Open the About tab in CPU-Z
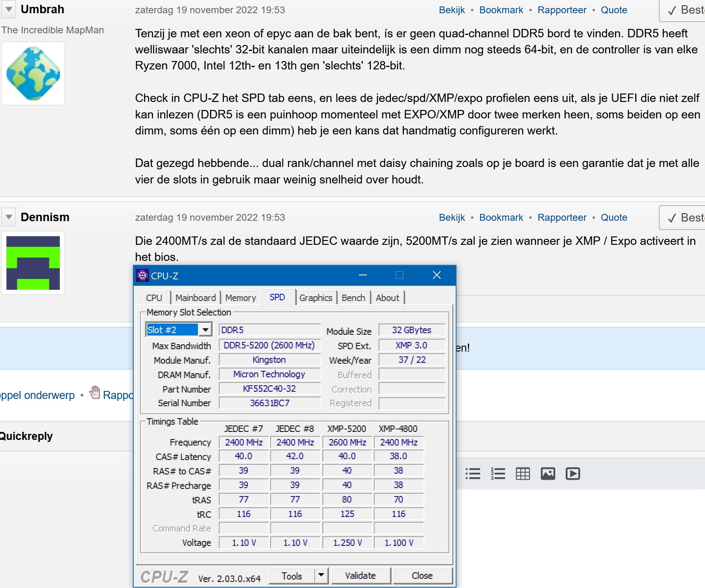The image size is (705, 588). click(388, 298)
